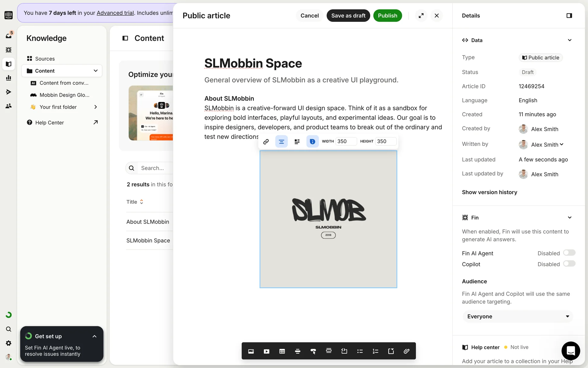Image resolution: width=588 pixels, height=368 pixels.
Task: Insert a video from the bottom toolbar
Action: point(266,351)
